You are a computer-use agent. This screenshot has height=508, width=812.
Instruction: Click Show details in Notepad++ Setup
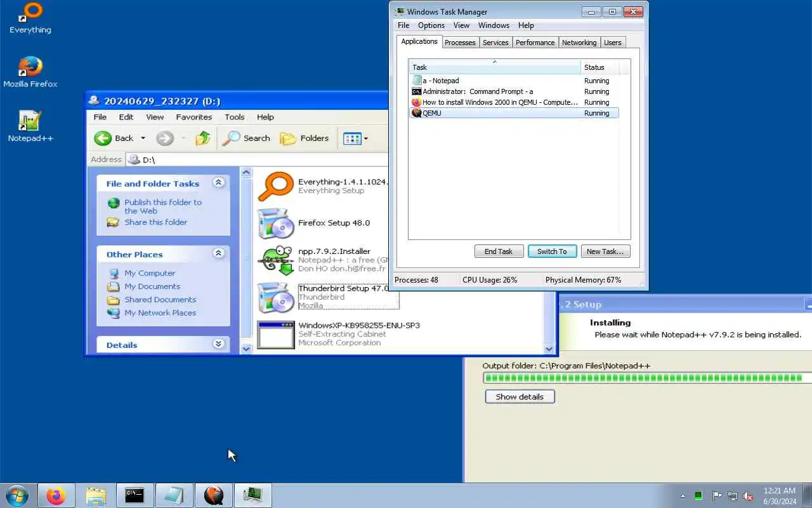coord(520,396)
